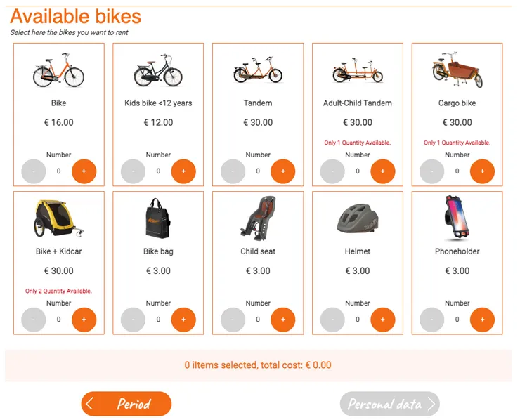The image size is (520, 420).
Task: Add one Kids bike <12 years
Action: point(183,171)
